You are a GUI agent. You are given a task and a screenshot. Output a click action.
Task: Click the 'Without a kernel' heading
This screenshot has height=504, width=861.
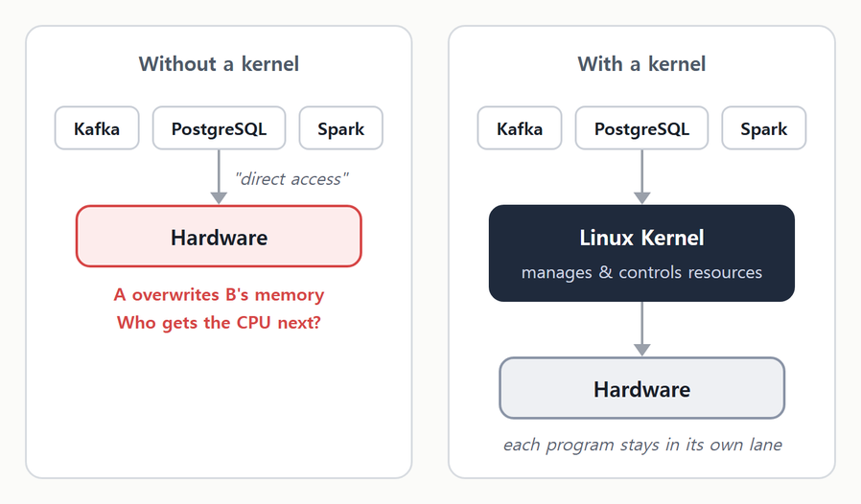click(219, 63)
